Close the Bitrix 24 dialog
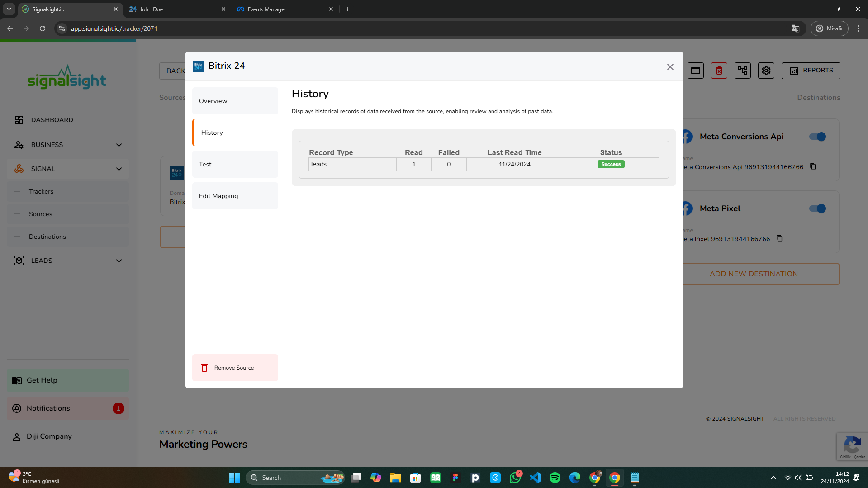 point(670,67)
